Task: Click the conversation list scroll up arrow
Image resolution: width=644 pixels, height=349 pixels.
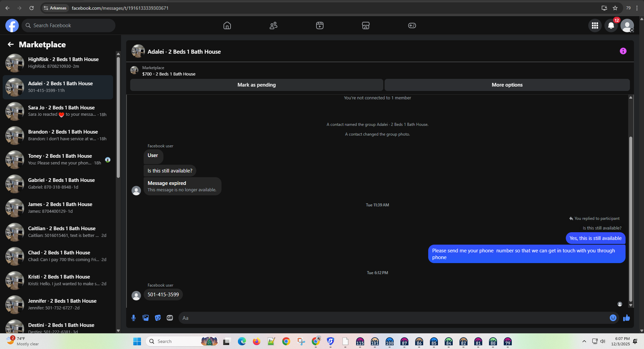Action: pos(118,54)
